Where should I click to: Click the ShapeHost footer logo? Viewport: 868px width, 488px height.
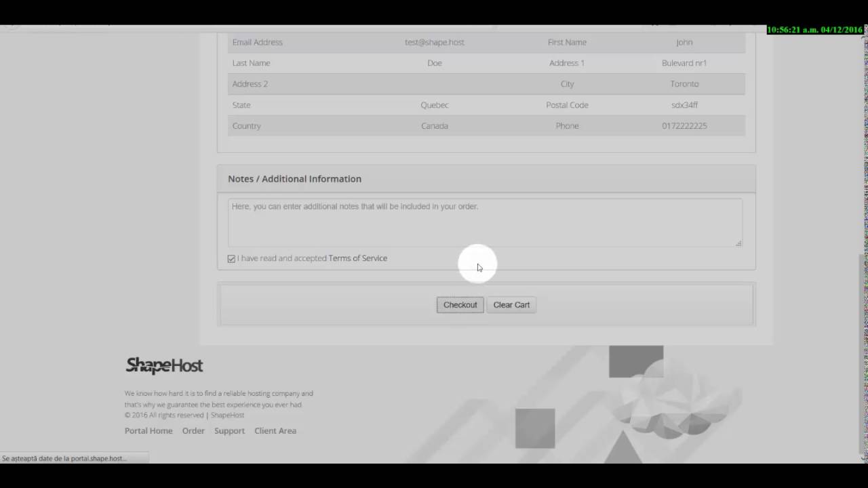click(x=165, y=365)
